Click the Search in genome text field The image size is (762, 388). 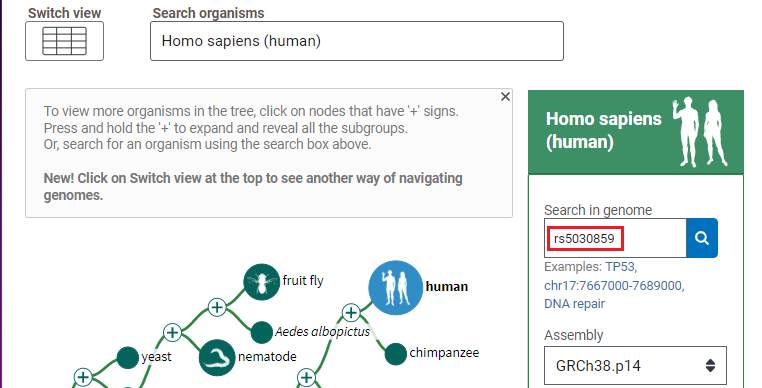point(615,238)
